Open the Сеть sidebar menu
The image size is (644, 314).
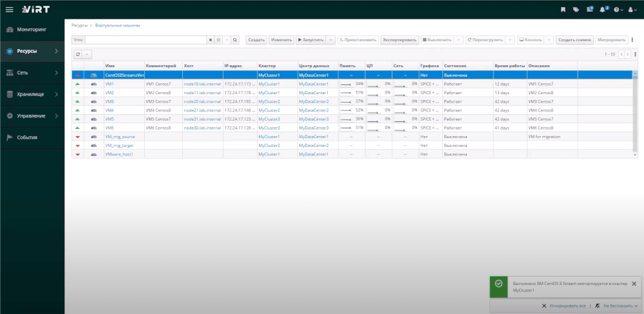[x=32, y=73]
